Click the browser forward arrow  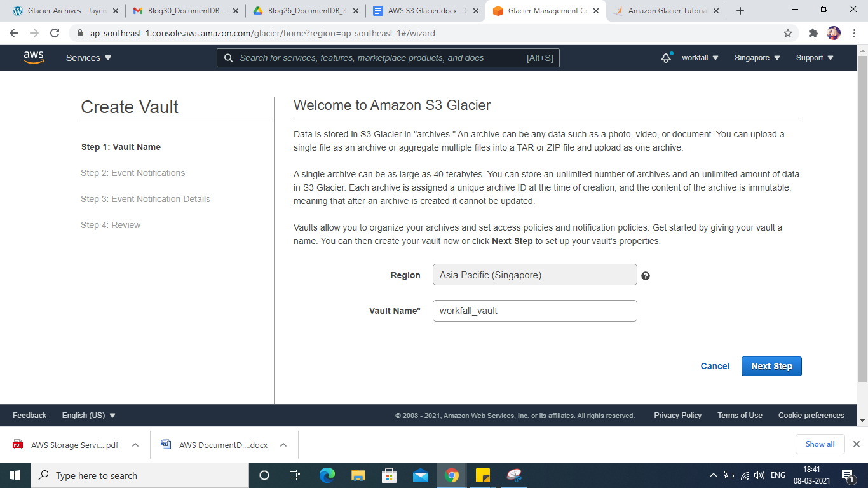(34, 33)
